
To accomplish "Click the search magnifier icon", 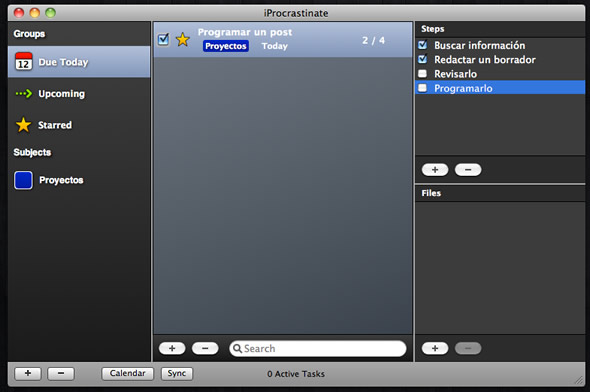I will (237, 348).
